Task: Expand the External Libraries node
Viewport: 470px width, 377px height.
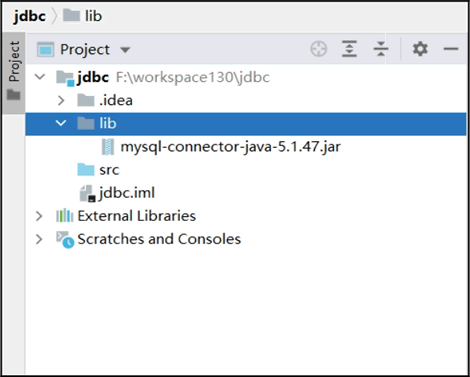Action: [39, 216]
